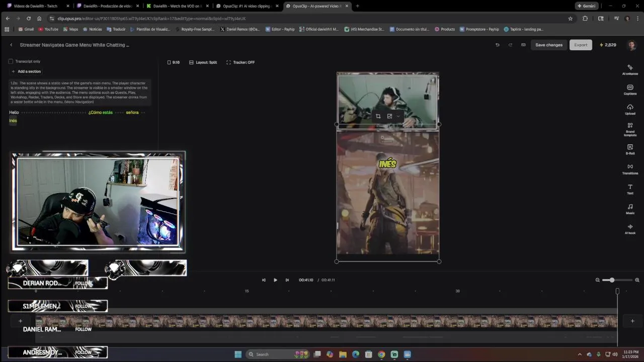The width and height of the screenshot is (644, 362).
Task: Open the 9:16 aspect ratio dropdown
Action: [174, 62]
